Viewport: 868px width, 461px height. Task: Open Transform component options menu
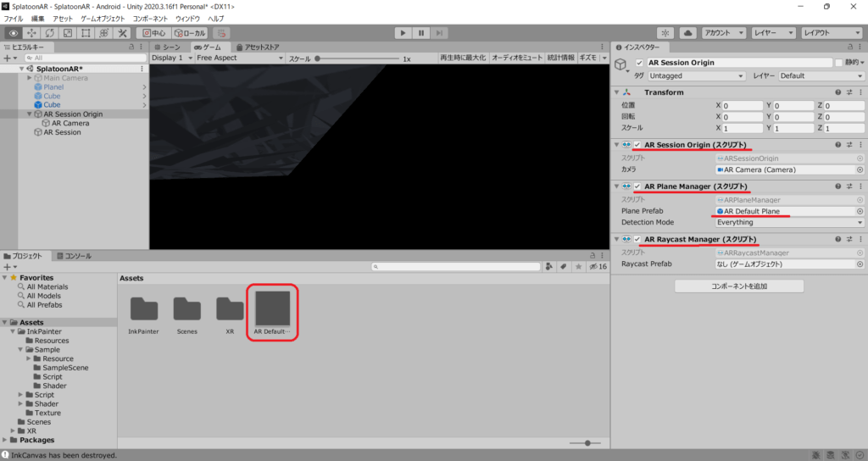pyautogui.click(x=861, y=92)
